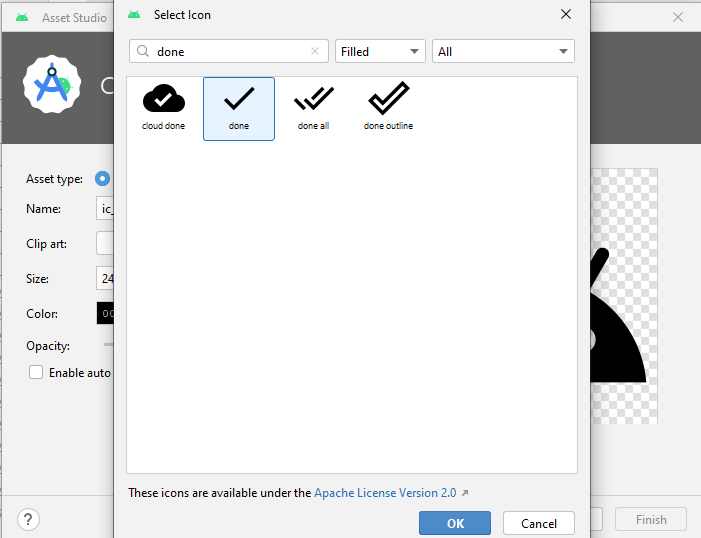Image resolution: width=701 pixels, height=538 pixels.
Task: Click the Name text field
Action: 105,209
